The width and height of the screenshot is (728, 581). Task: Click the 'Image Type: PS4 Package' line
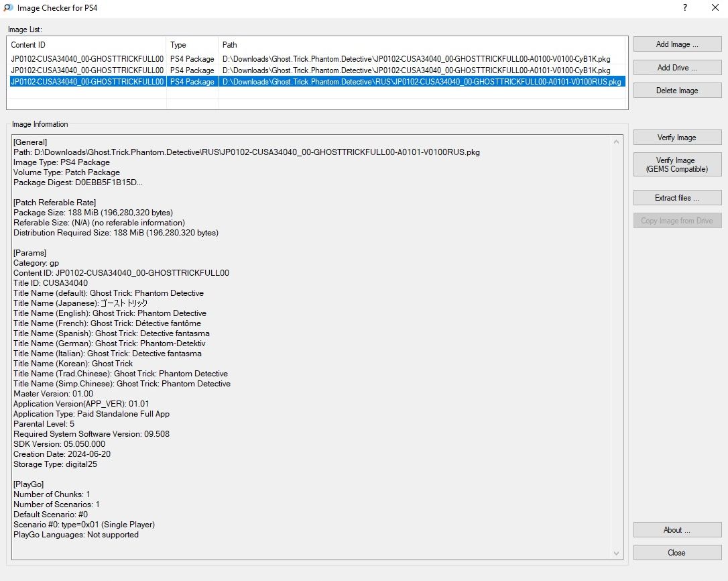(x=62, y=162)
